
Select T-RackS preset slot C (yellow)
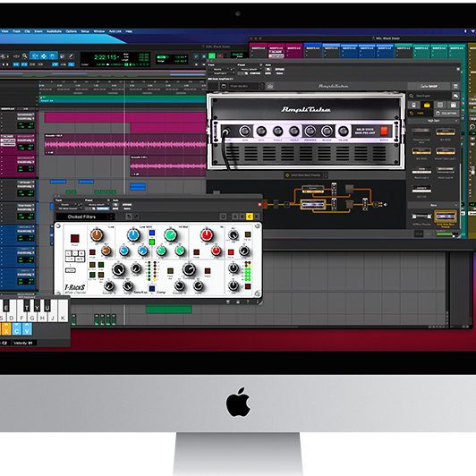pos(250,217)
